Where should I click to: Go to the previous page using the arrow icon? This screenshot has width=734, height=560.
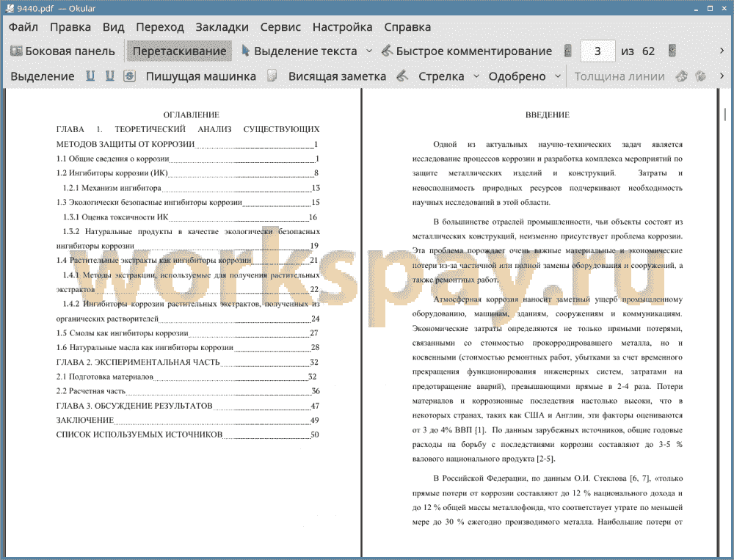click(568, 51)
